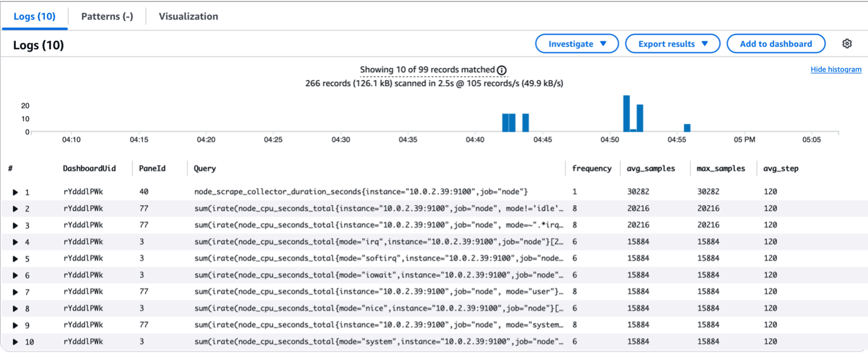
Task: Click the info icon beside records matched
Action: click(x=501, y=69)
